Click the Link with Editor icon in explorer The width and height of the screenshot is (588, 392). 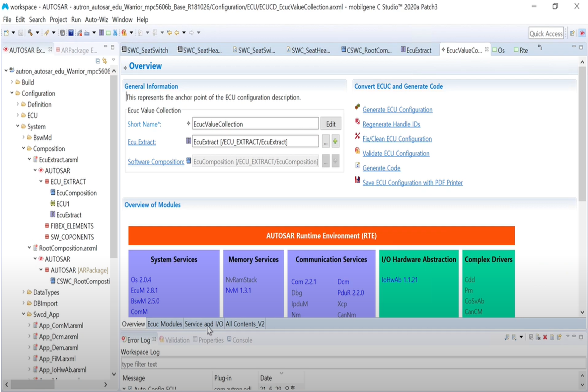(105, 61)
